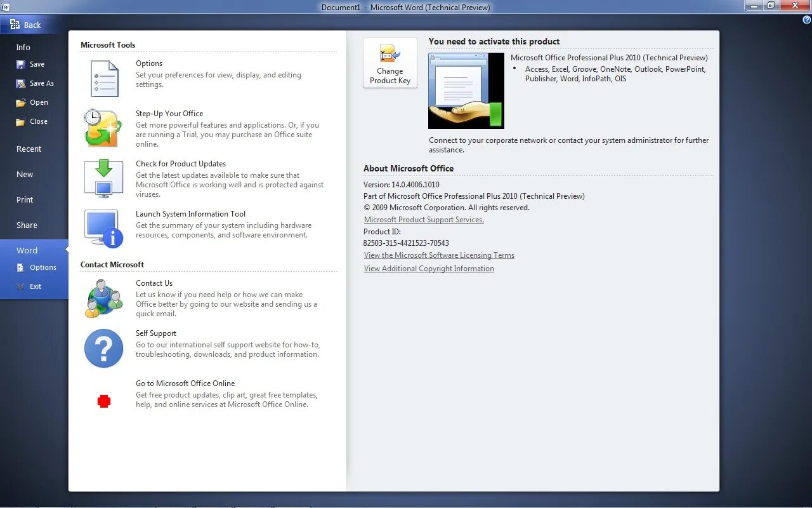The image size is (812, 508).
Task: Click the Launch System Information Tool icon
Action: [103, 229]
